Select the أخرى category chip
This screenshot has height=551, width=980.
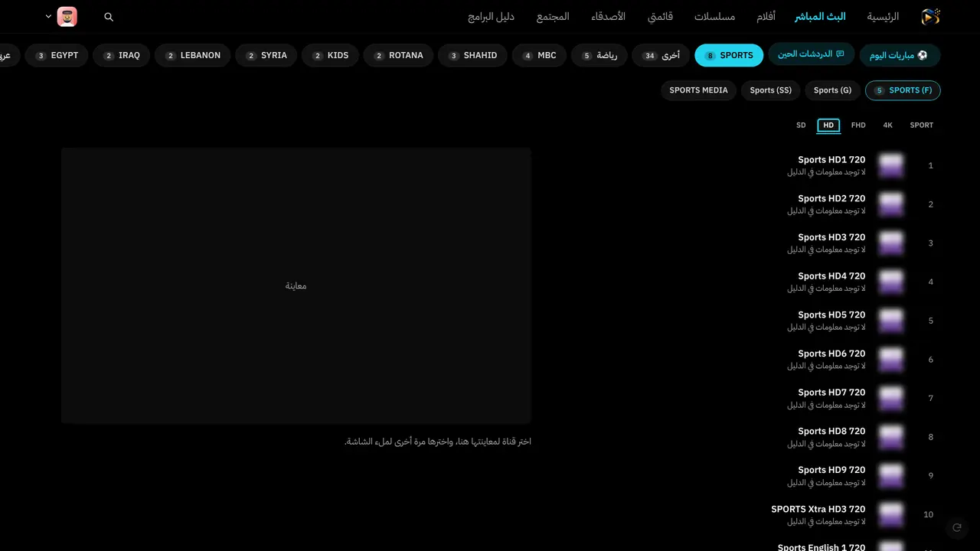[x=661, y=55]
